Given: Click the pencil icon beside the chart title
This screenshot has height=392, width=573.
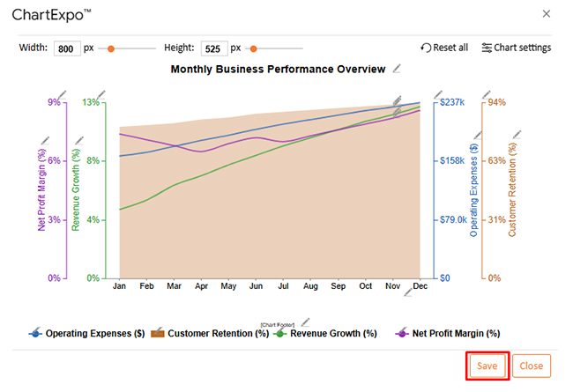Looking at the screenshot, I should tap(398, 69).
